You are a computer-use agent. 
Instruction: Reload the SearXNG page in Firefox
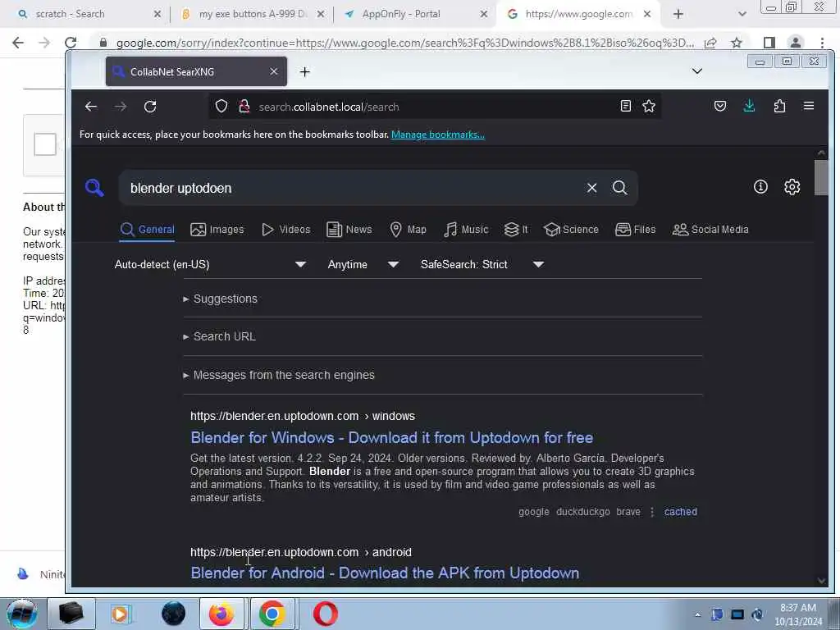coord(150,107)
